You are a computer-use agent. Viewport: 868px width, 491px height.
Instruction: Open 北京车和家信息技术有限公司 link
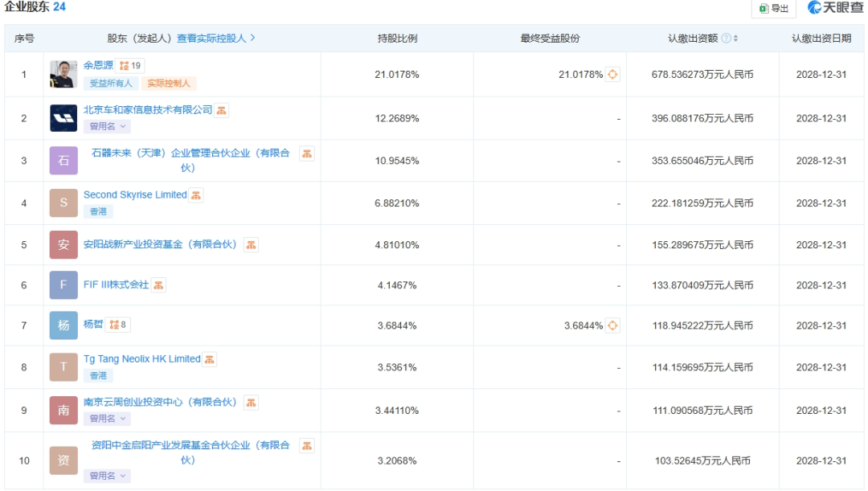click(x=148, y=110)
